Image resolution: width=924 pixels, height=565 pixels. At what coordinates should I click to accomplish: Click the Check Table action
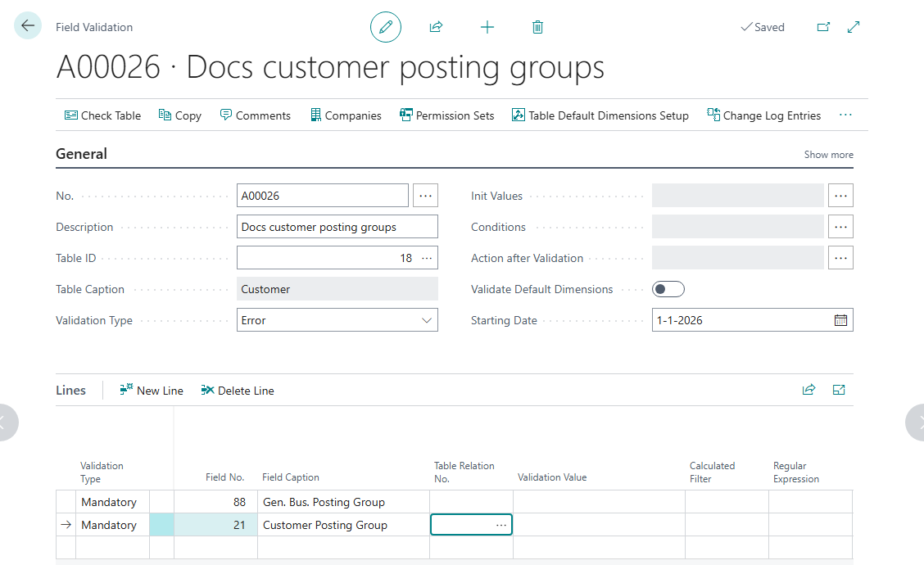pos(102,115)
